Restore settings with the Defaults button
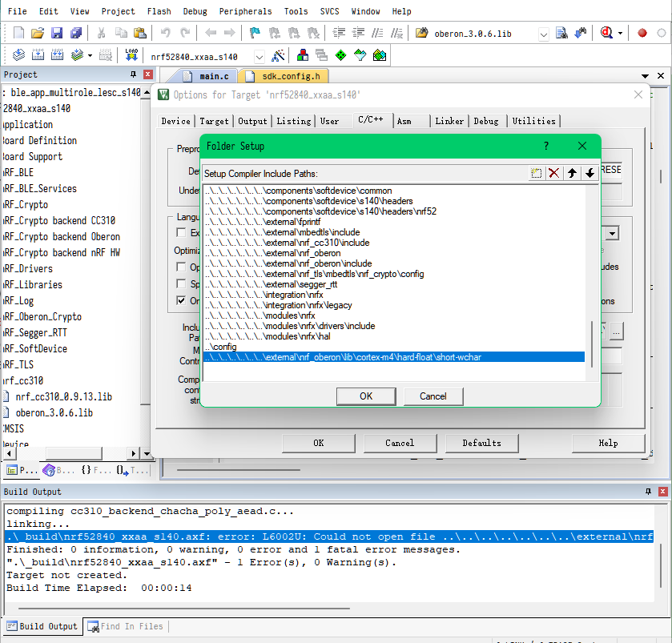The image size is (672, 643). pos(481,443)
